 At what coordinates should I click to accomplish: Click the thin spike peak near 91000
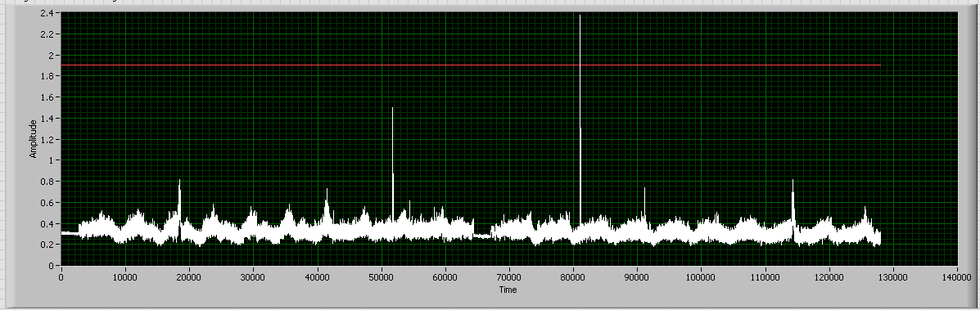point(644,189)
